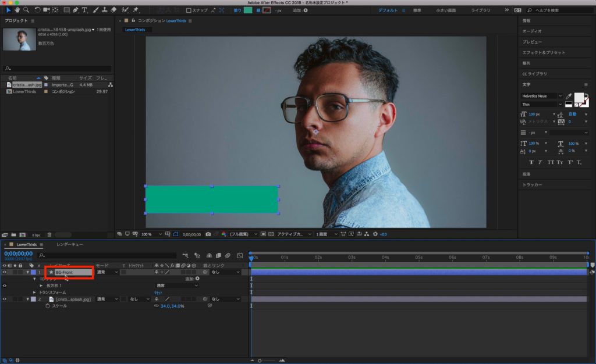Select the Brush tool
The height and width of the screenshot is (364, 596).
point(95,10)
